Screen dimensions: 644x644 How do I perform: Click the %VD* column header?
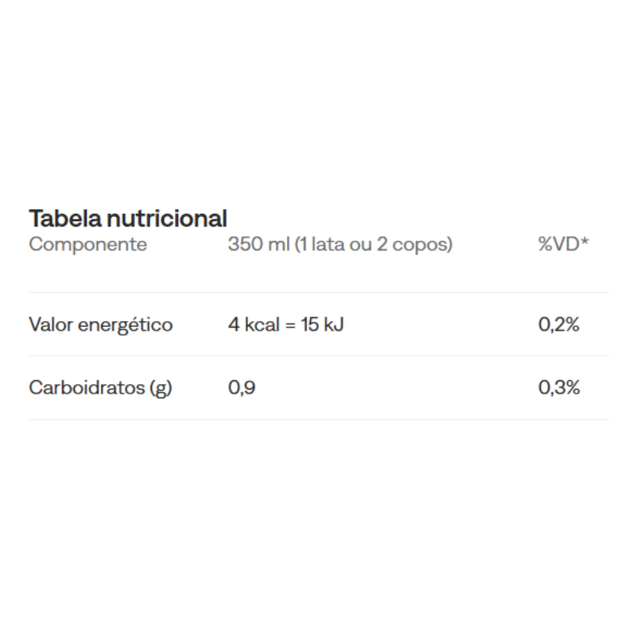click(564, 244)
